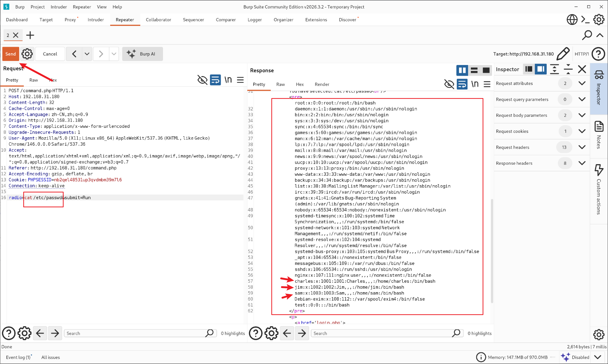Viewport: 608px width, 364px height.
Task: Send the request
Action: point(11,54)
